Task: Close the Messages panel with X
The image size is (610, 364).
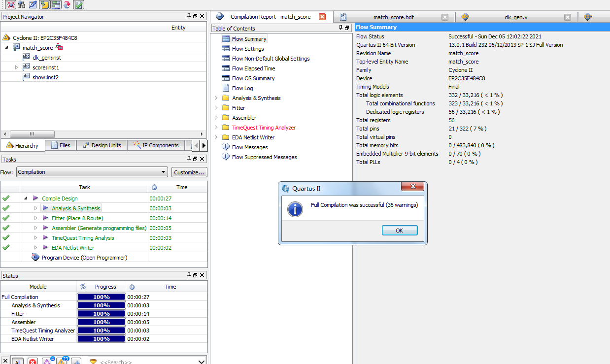Action: tap(5, 362)
